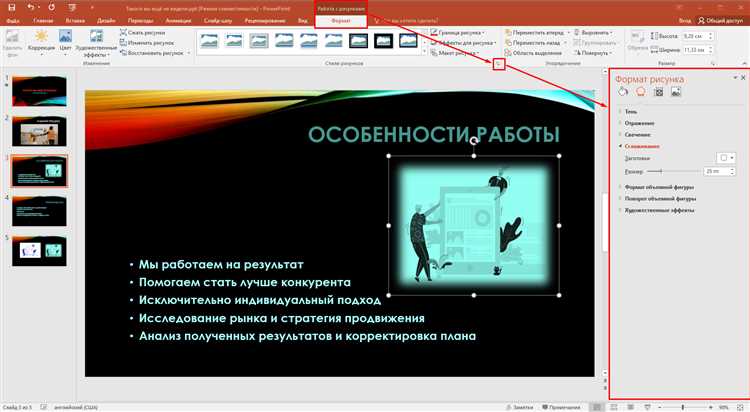
Task: Select the Effects pentagon icon in the format pane
Action: tap(641, 92)
